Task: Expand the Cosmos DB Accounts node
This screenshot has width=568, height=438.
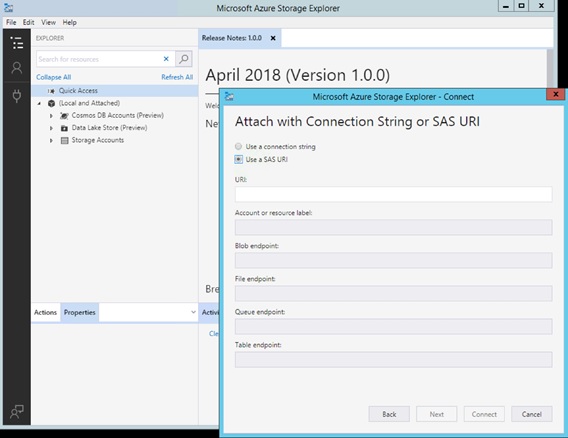Action: point(51,116)
